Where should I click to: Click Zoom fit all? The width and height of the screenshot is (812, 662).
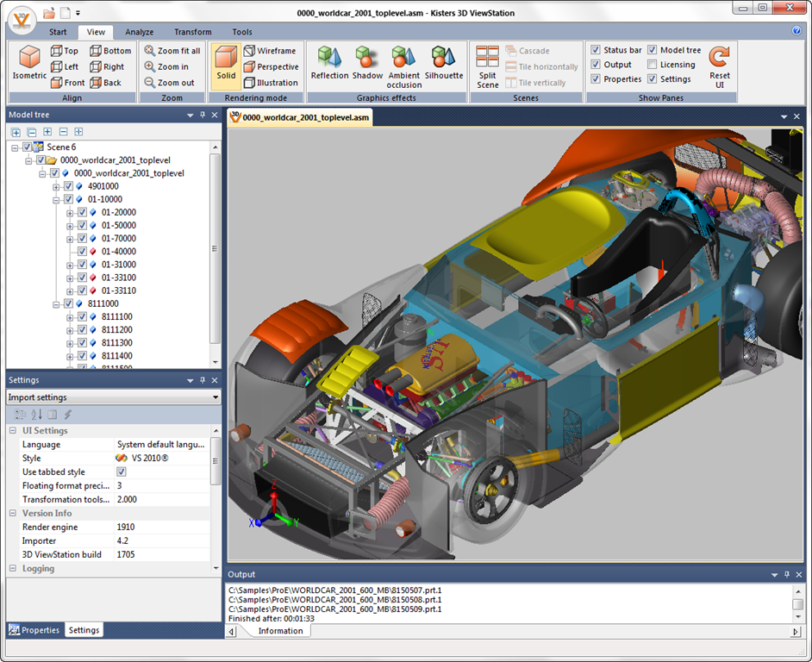pyautogui.click(x=172, y=51)
